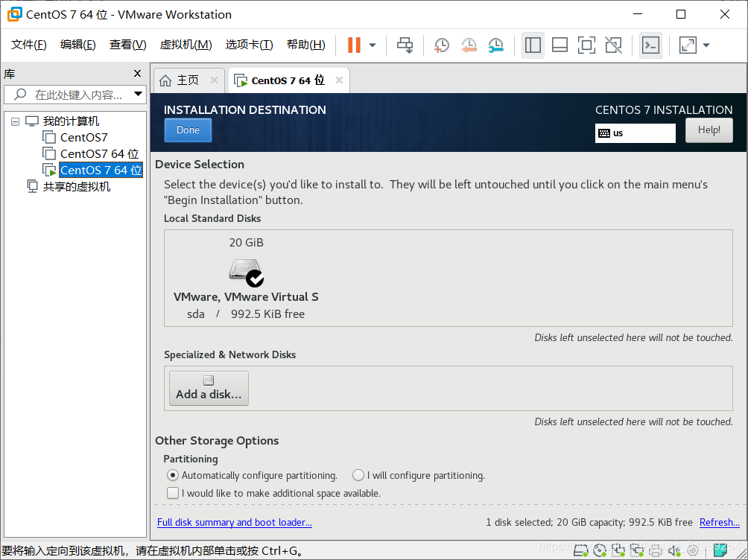Choose to configure partitioning manually
The image size is (748, 560).
tap(358, 475)
